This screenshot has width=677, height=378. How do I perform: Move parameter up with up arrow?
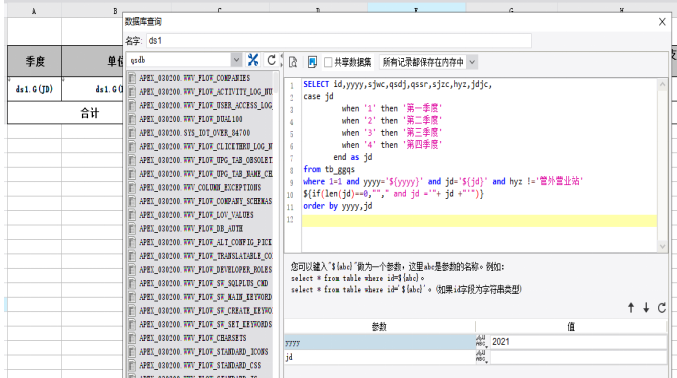tap(631, 308)
